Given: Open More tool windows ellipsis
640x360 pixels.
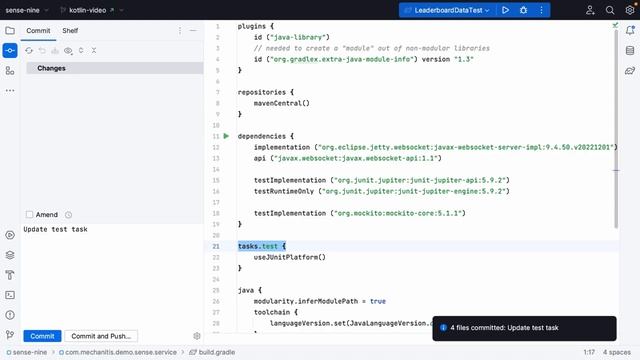Looking at the screenshot, I should coord(10,90).
